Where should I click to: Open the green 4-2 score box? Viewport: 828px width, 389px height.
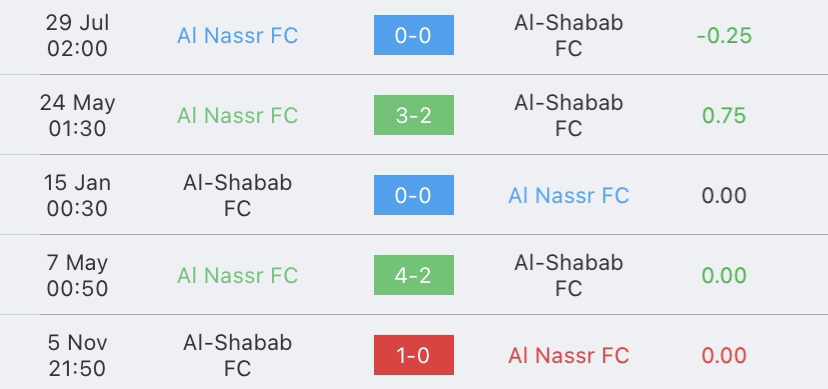pos(413,275)
